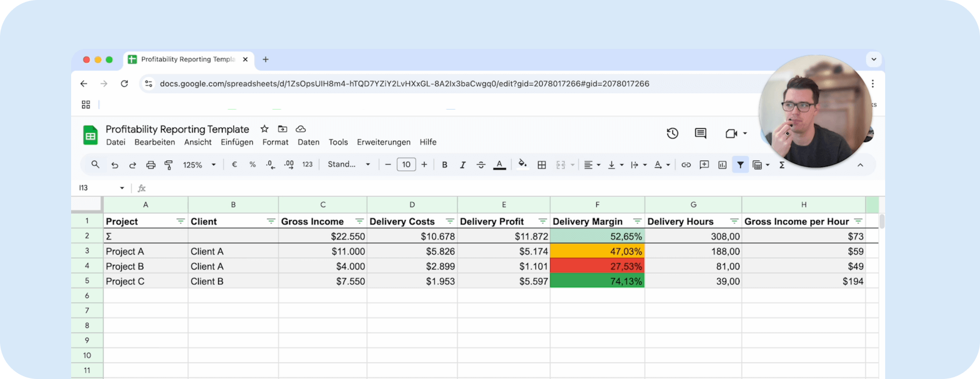
Task: Open the 123 number formats menu
Action: (308, 165)
